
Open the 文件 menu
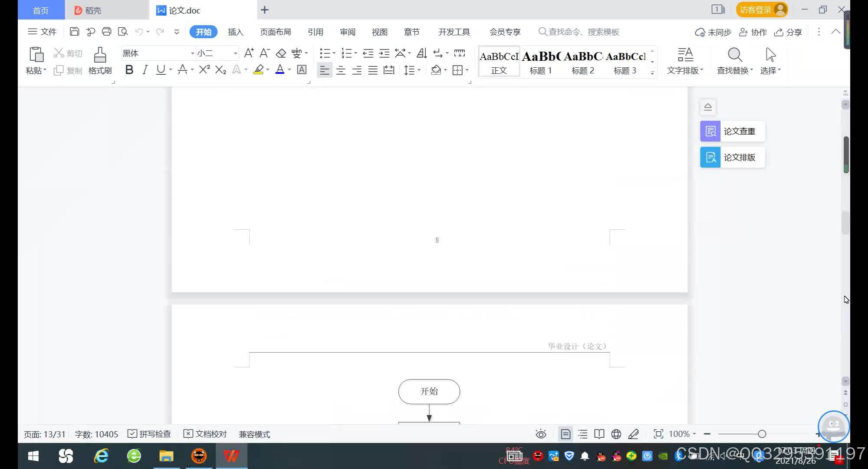(x=42, y=32)
